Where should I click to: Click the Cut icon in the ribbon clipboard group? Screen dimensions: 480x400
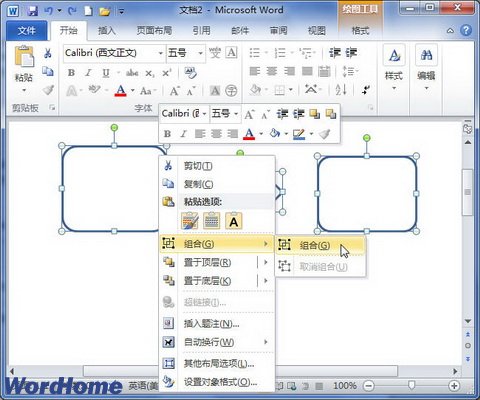click(x=48, y=53)
